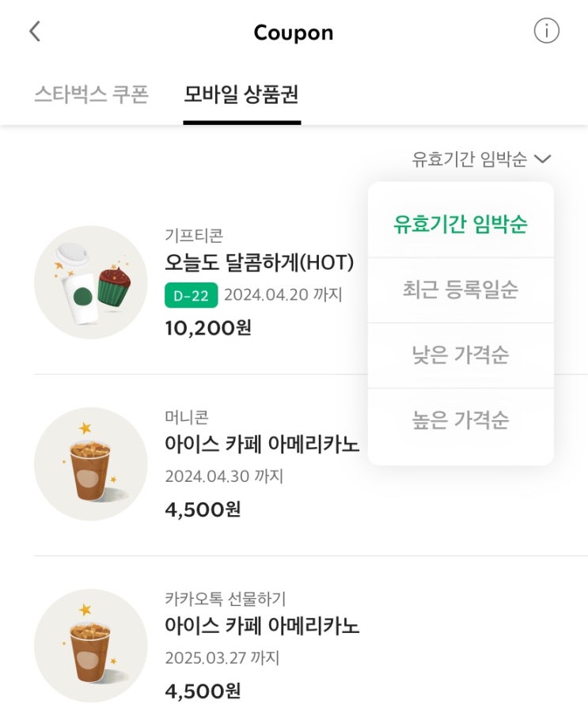This screenshot has width=588, height=716.
Task: Sort by 최근 등록일순
Action: 461,290
